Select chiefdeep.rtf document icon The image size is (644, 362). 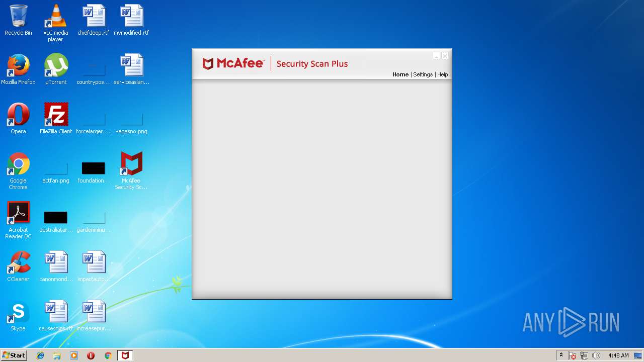[94, 20]
